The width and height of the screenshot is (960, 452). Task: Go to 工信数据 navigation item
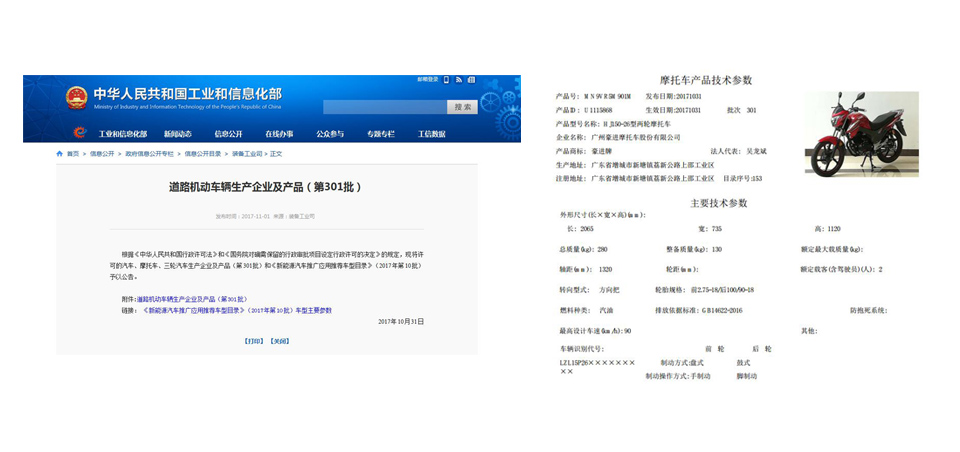pyautogui.click(x=432, y=134)
